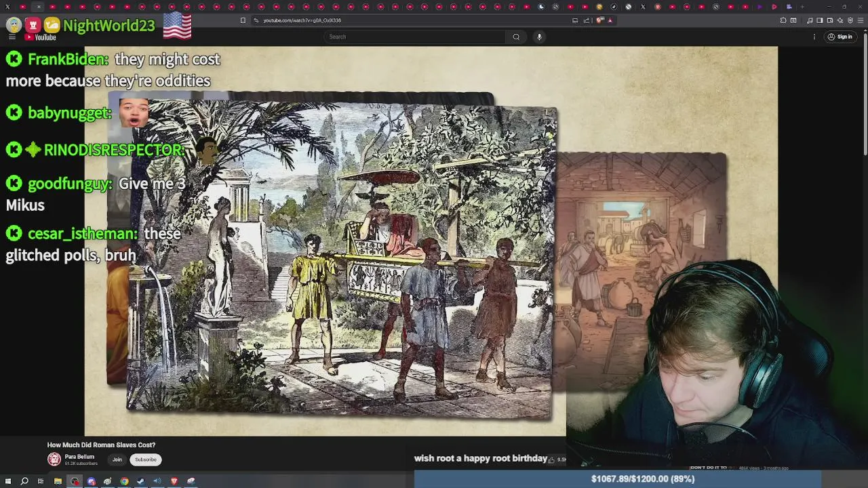The image size is (868, 488).
Task: Open YouTube settings three-dot menu
Action: 814,37
